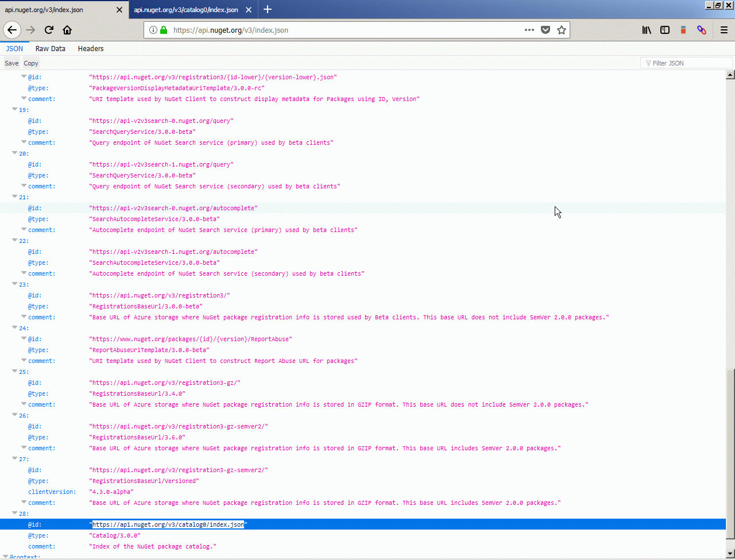Collapse JSON node 22

click(x=15, y=241)
